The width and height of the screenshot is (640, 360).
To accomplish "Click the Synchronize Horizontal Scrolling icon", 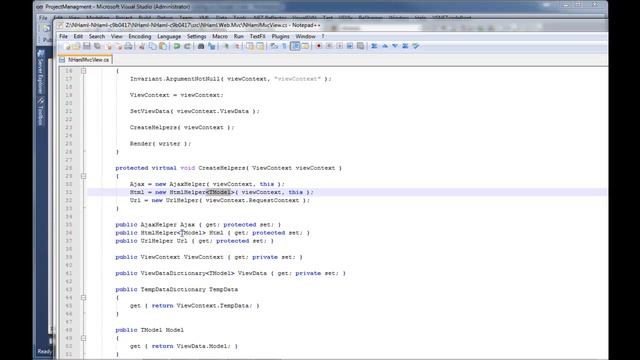I will pyautogui.click(x=260, y=46).
